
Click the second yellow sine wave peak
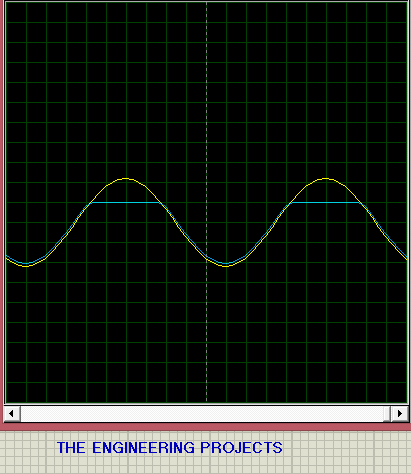[325, 179]
